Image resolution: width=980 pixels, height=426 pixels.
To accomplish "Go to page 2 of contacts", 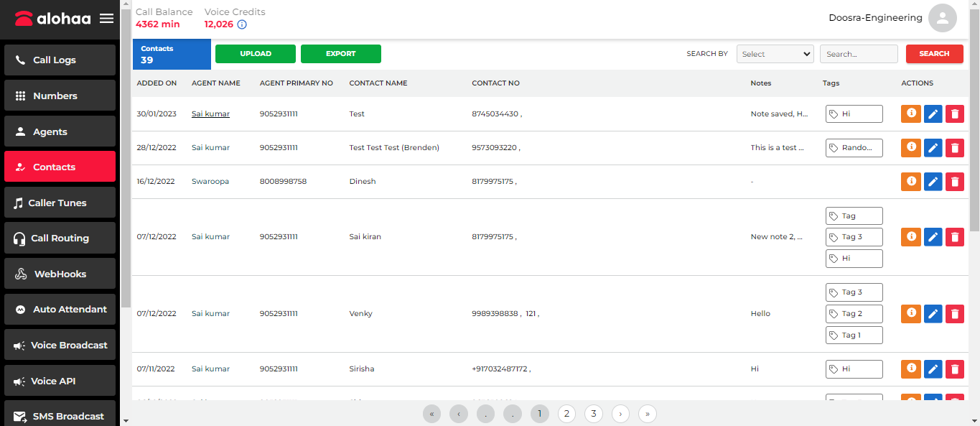I will [x=566, y=414].
